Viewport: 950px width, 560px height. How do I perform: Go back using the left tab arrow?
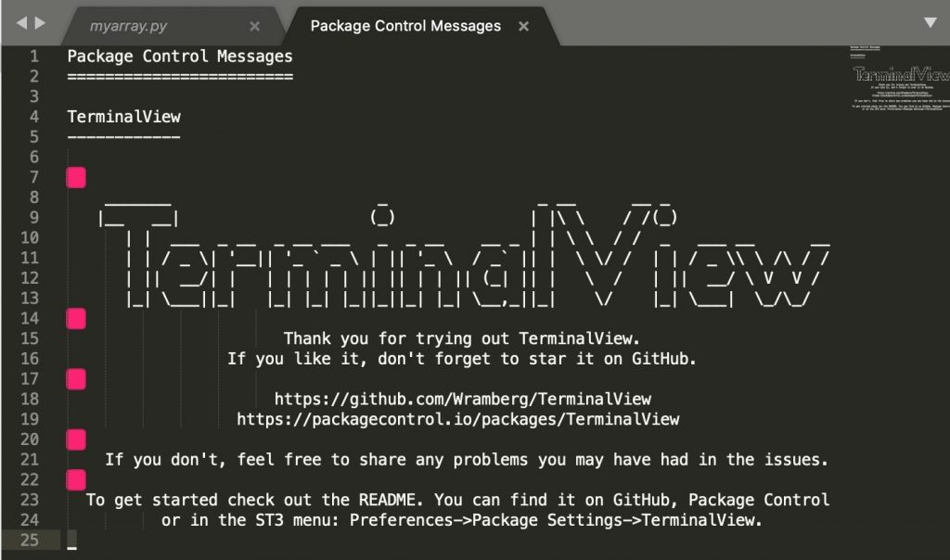(22, 23)
